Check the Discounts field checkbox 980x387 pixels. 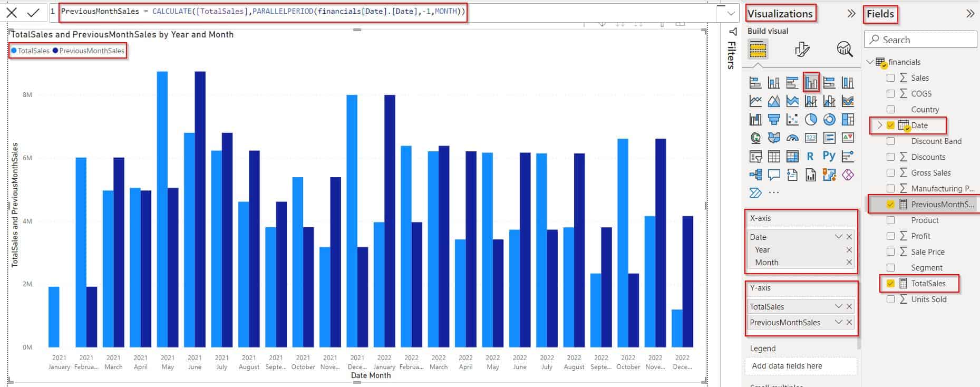point(891,157)
